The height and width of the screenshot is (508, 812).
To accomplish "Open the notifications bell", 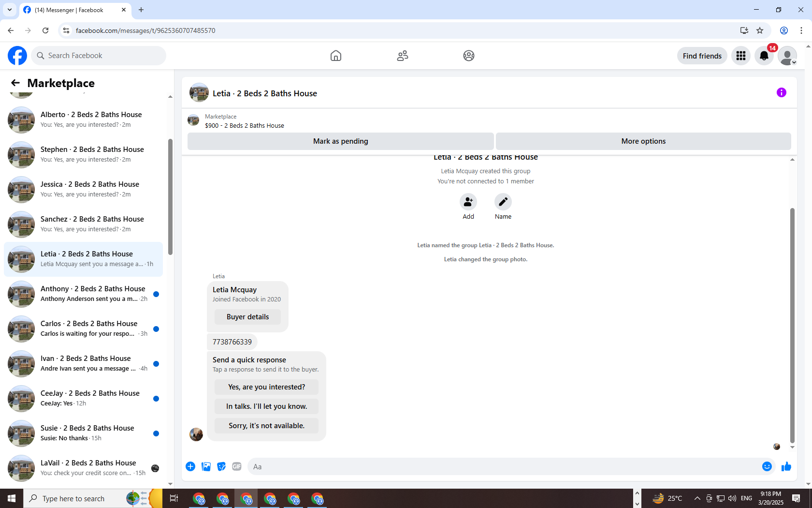I will (x=764, y=56).
